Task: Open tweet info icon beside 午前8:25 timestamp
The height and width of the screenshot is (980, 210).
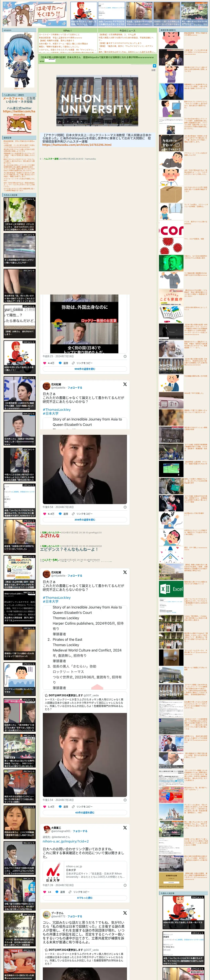Action: point(125,356)
